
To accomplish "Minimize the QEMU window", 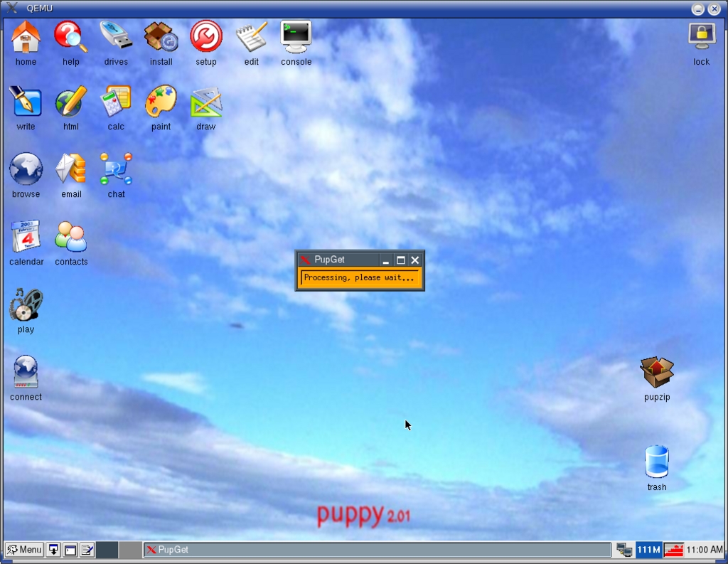I will click(x=698, y=9).
